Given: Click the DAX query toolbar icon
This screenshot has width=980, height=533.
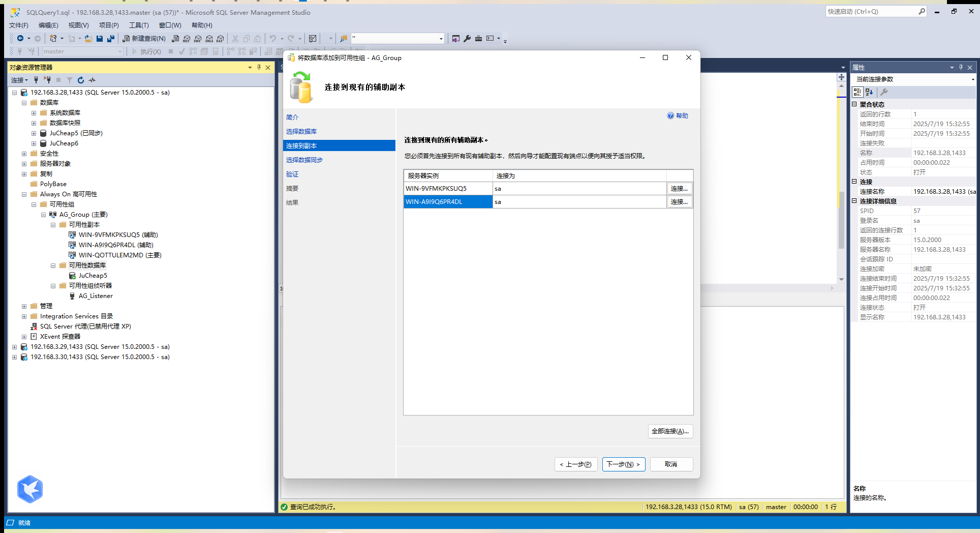Looking at the screenshot, I should 220,39.
